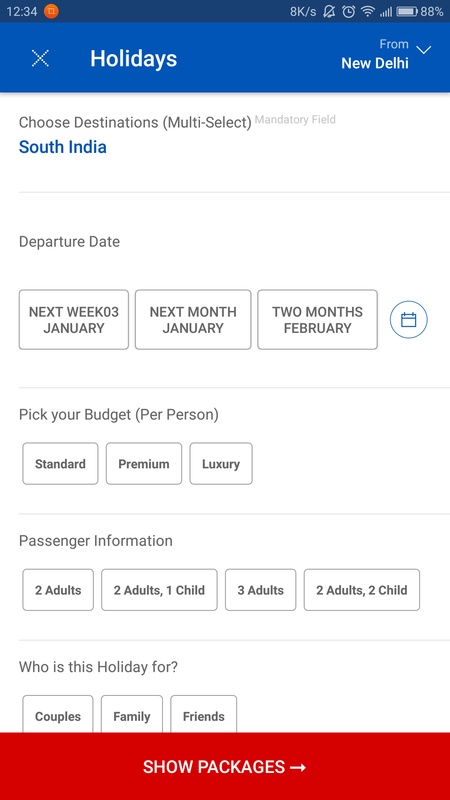Tap the alarm clock status bar icon
Screen dimensions: 450x800
348,11
